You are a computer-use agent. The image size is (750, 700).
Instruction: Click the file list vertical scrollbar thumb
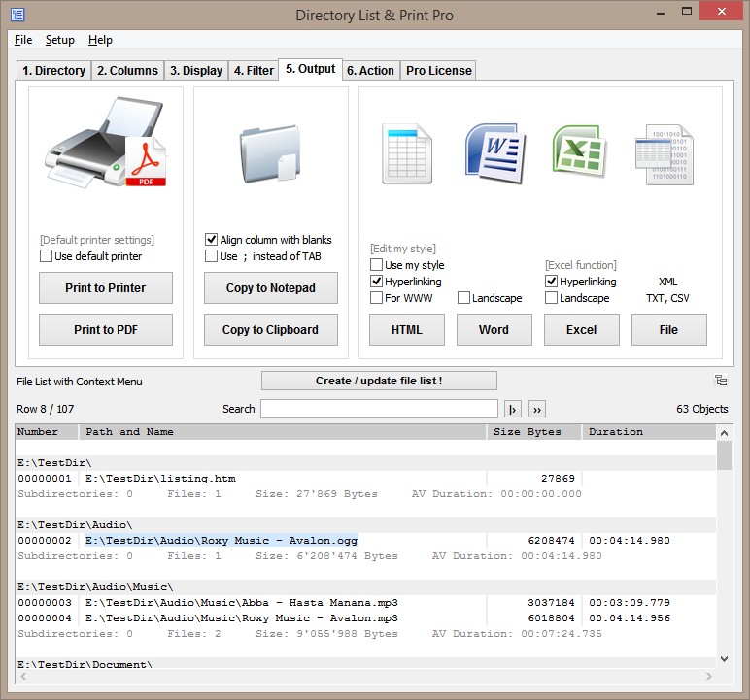[724, 455]
